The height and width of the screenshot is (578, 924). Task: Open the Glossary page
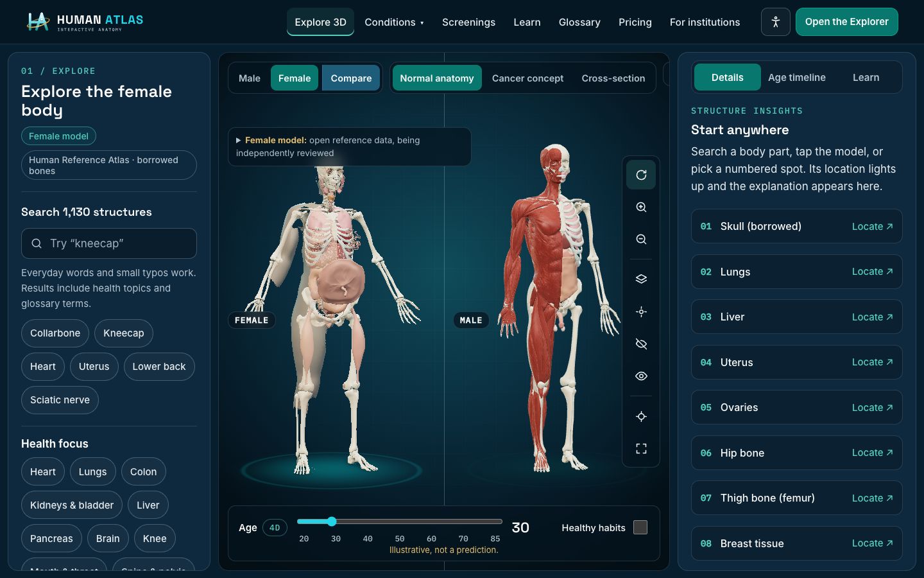click(x=579, y=22)
